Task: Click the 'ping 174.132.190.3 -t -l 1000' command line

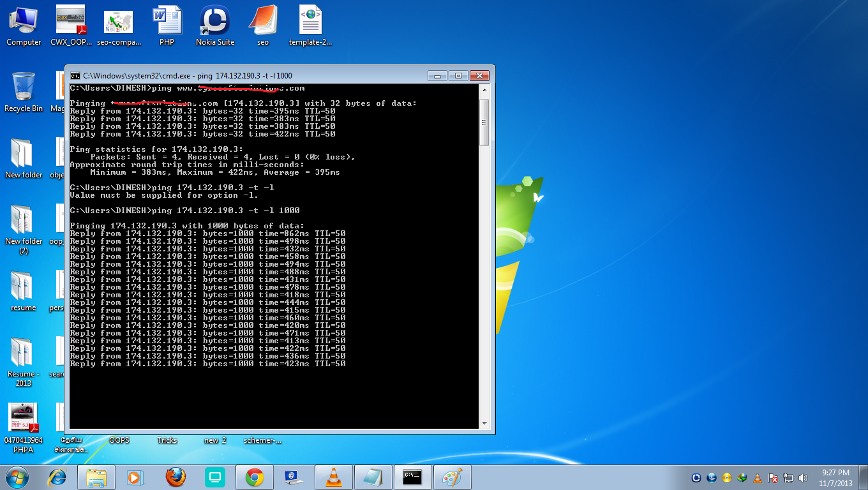Action: [x=184, y=211]
